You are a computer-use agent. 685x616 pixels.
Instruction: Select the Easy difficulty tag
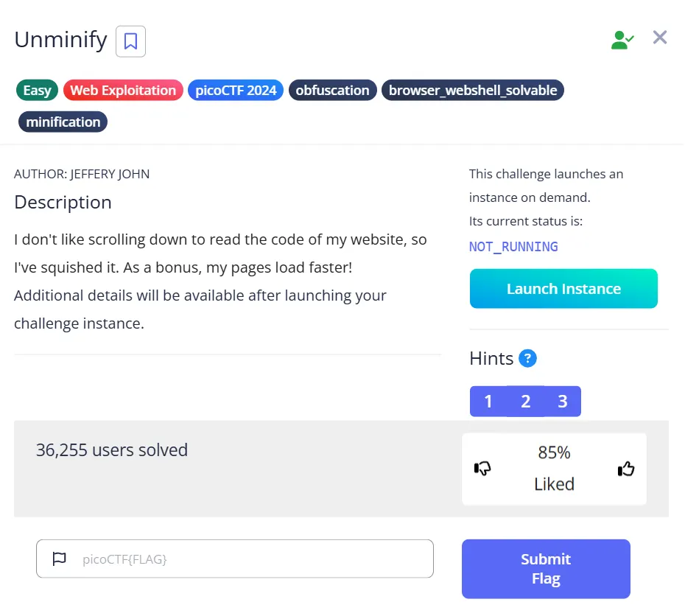[x=36, y=90]
